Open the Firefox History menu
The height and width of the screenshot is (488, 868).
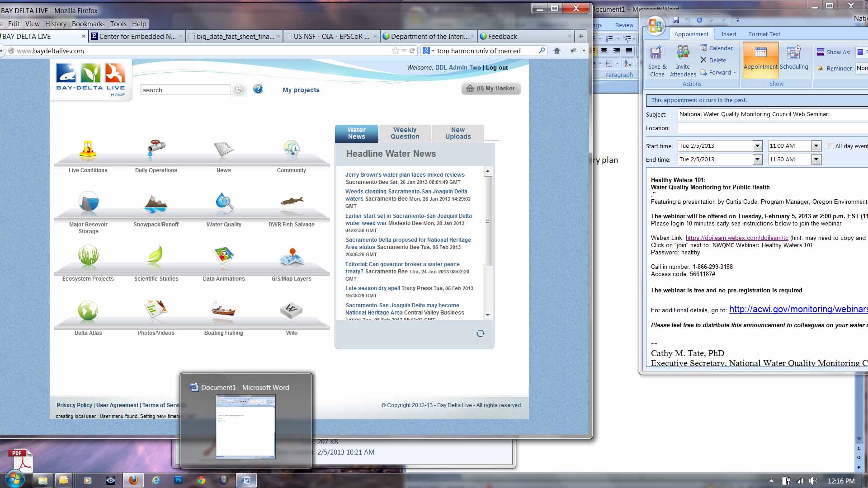(x=56, y=24)
